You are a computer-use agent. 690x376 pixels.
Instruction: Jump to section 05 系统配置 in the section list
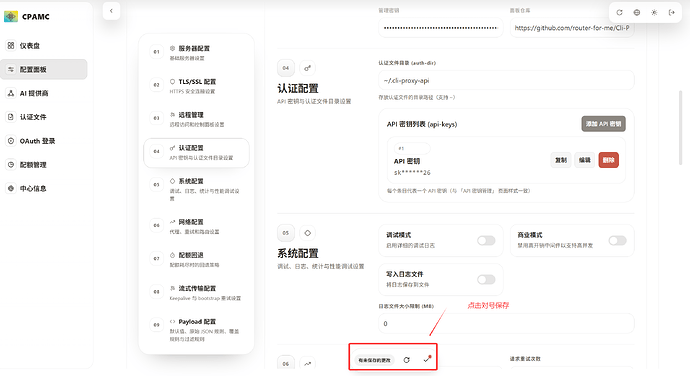click(196, 189)
